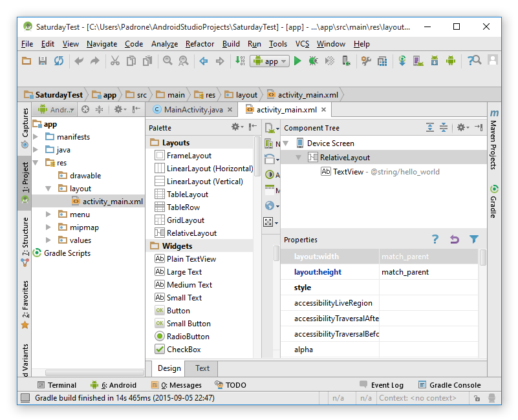The image size is (518, 420).
Task: Open Maven Projects side panel
Action: click(494, 140)
